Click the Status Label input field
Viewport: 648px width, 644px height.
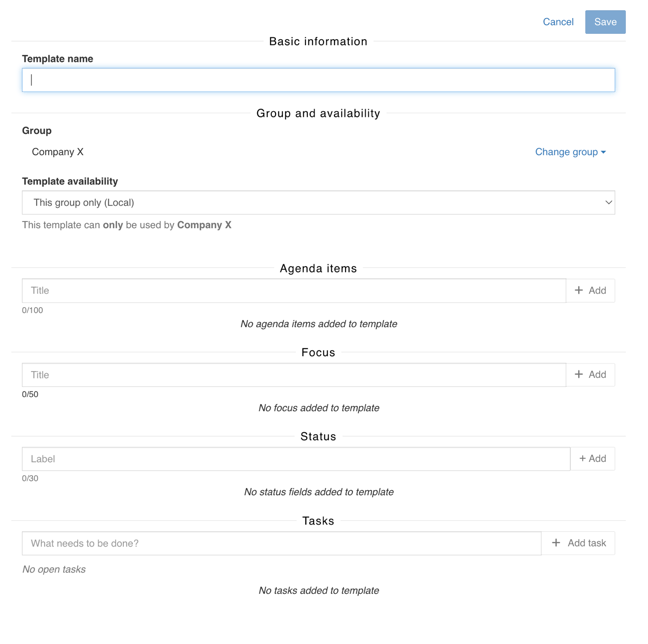click(296, 459)
